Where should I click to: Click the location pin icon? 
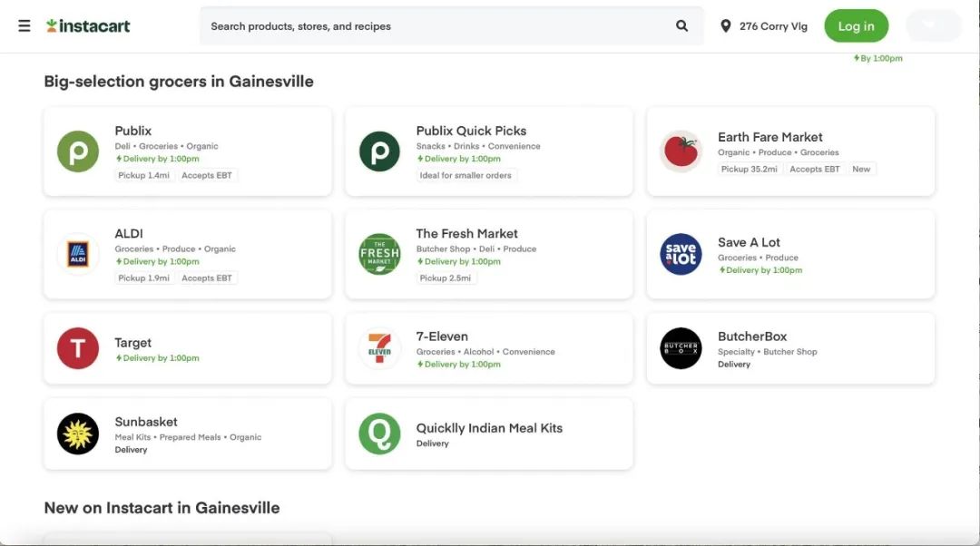pos(726,25)
